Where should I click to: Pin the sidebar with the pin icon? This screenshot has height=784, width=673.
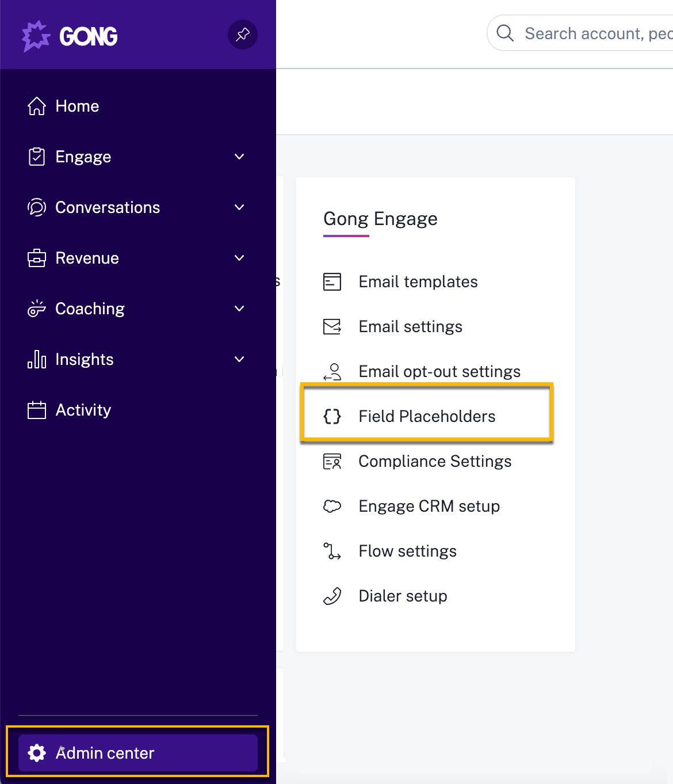(243, 35)
